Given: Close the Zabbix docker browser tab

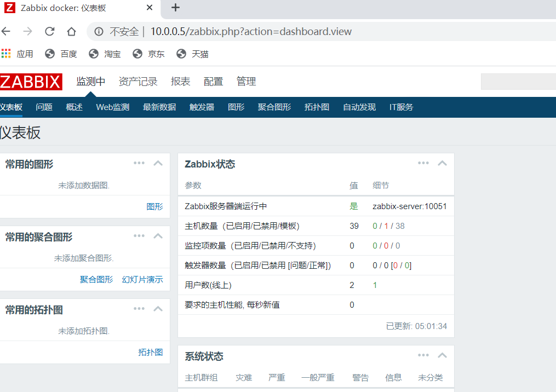Looking at the screenshot, I should (x=150, y=8).
